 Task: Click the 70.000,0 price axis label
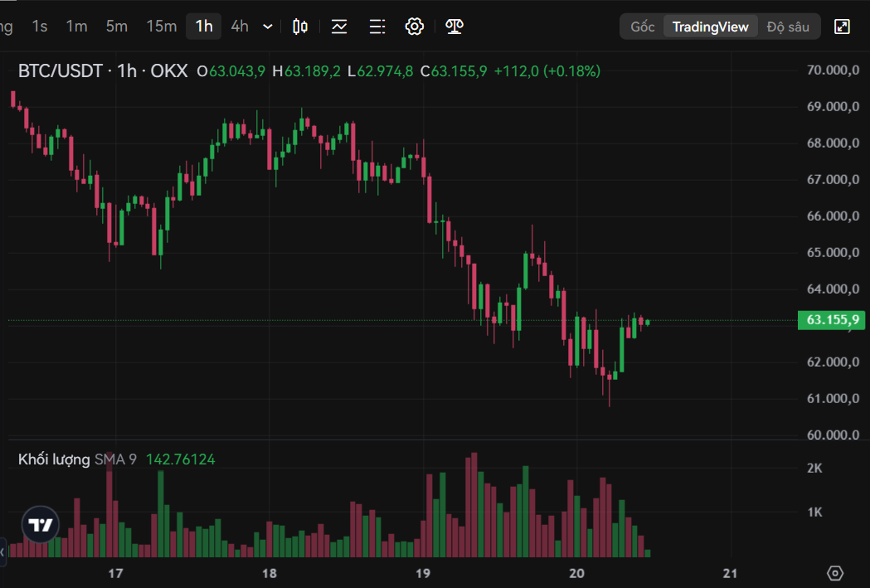[833, 70]
